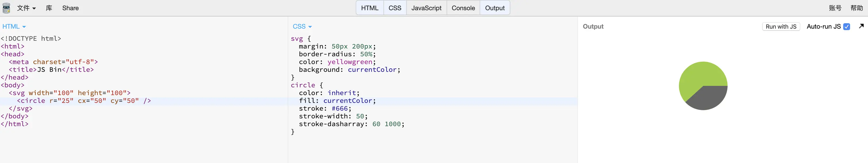Click the 'fill: currentColor;' CSS line
The width and height of the screenshot is (868, 163).
[x=337, y=101]
